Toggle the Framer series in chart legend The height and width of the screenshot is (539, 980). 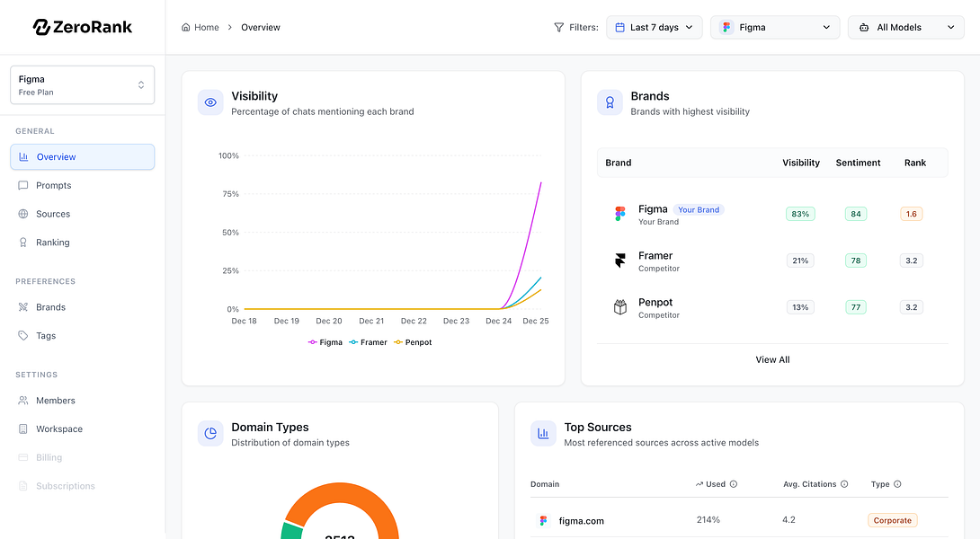pyautogui.click(x=368, y=342)
